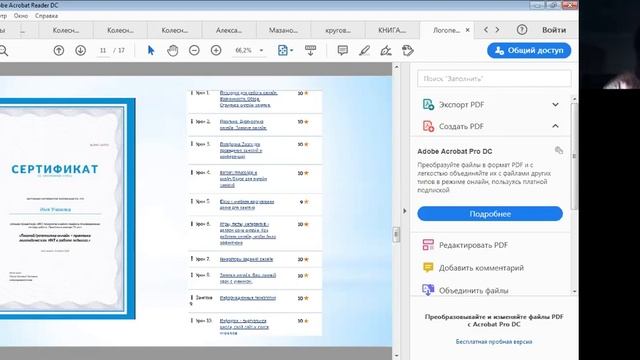Click the tools pane scrollbar thumb

pos(574,156)
